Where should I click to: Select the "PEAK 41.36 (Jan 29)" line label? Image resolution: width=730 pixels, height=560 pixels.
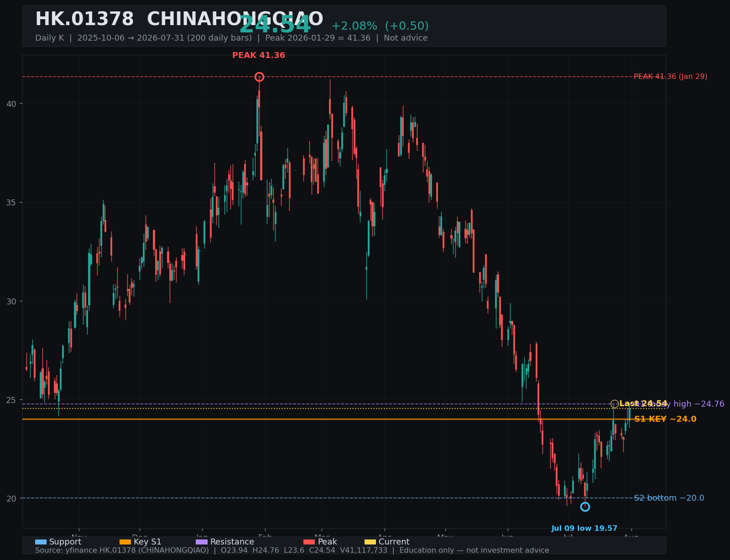pos(671,77)
